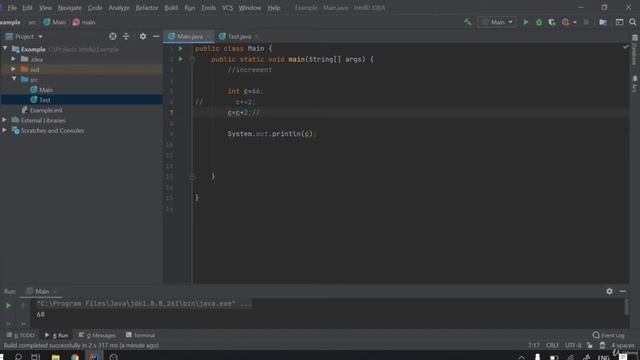Collapse all nodes in Project panel
The width and height of the screenshot is (640, 360).
tap(126, 36)
